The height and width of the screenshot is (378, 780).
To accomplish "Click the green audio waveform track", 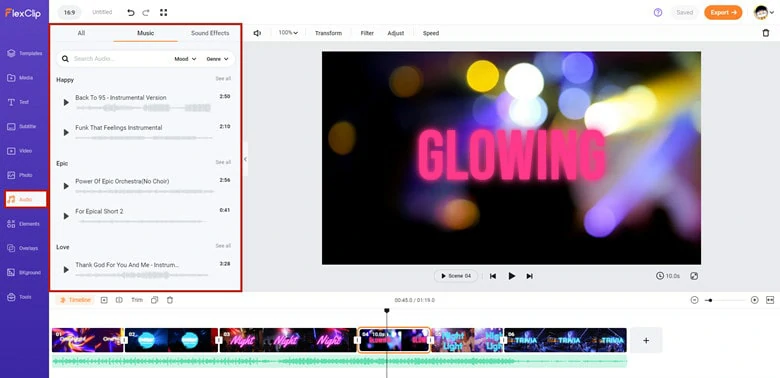I will click(x=339, y=362).
